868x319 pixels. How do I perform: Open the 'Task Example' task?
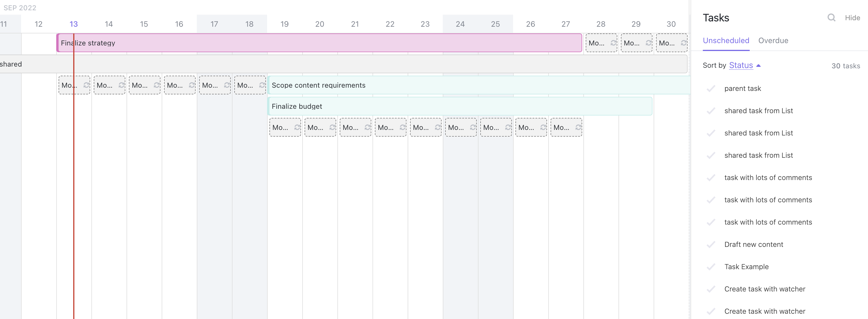point(746,267)
